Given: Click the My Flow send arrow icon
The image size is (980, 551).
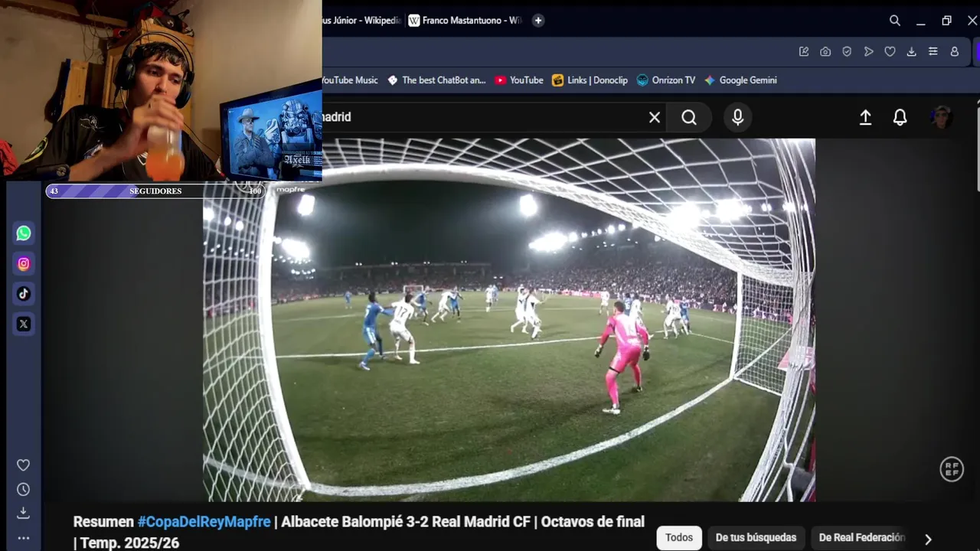Looking at the screenshot, I should tap(868, 51).
